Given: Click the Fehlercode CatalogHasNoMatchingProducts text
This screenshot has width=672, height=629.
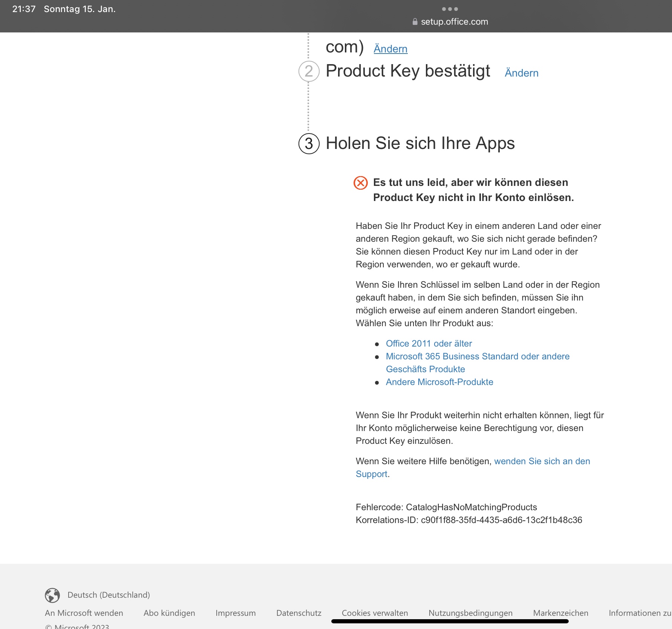Looking at the screenshot, I should click(x=447, y=507).
